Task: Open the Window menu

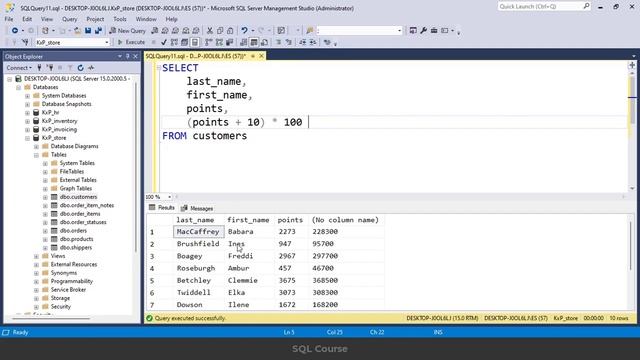Action: tap(146, 19)
